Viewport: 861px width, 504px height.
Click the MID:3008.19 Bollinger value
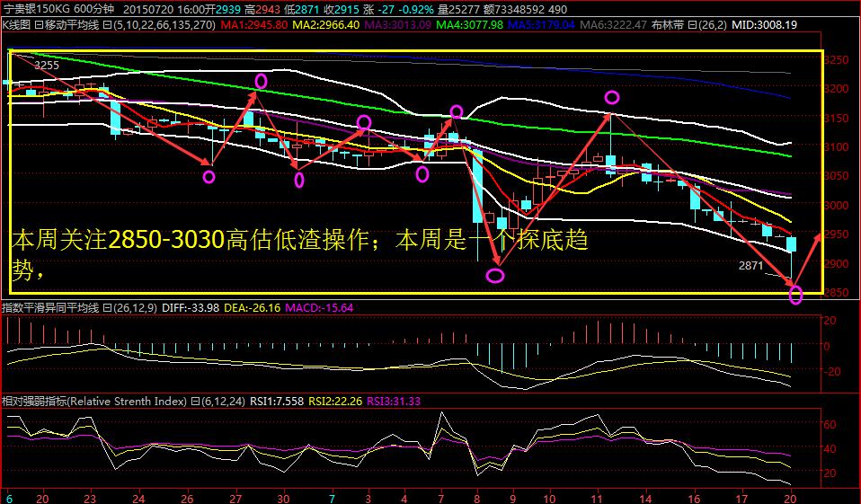pyautogui.click(x=764, y=25)
